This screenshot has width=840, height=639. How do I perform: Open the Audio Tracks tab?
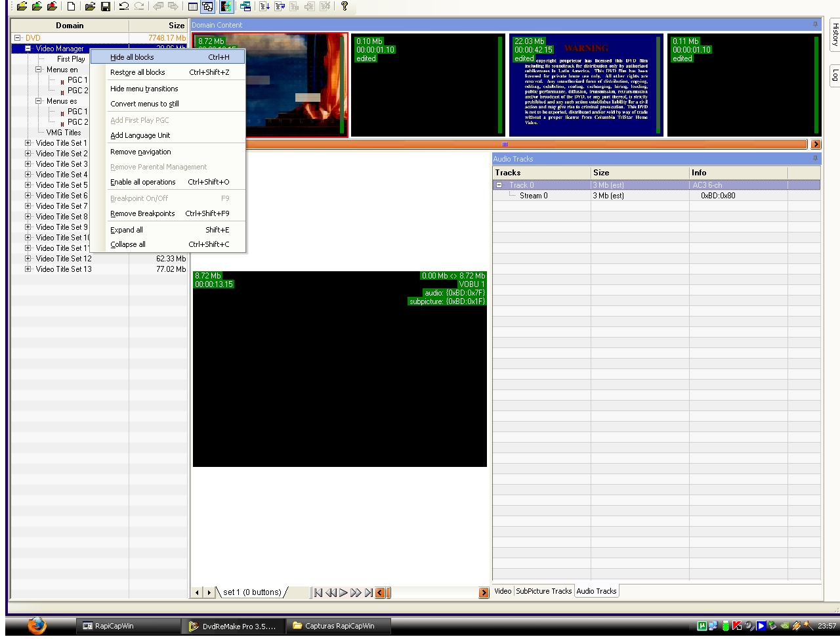click(597, 591)
